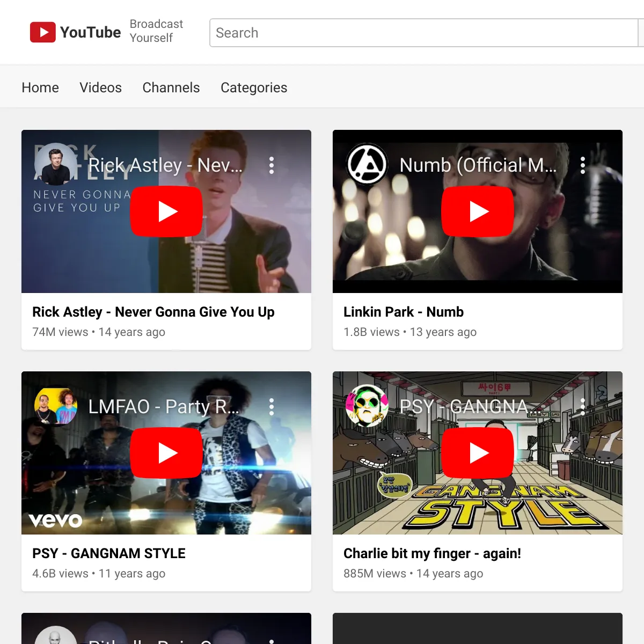Open 'PSY - GANGNAM STYLE' card title link
This screenshot has width=644, height=644.
(x=109, y=553)
